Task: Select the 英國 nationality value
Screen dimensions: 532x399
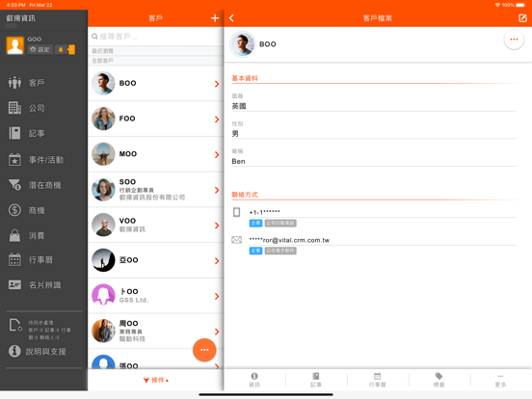Action: [239, 106]
